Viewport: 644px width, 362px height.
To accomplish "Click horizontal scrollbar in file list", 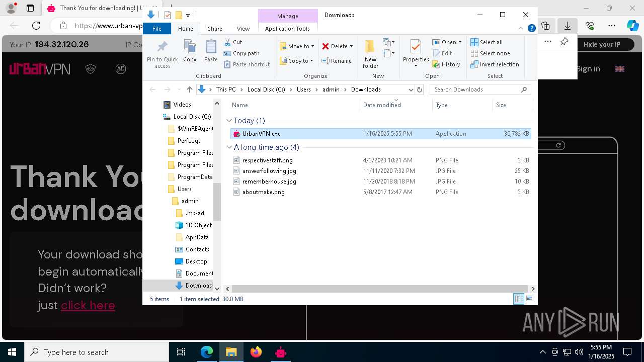I will (380, 289).
